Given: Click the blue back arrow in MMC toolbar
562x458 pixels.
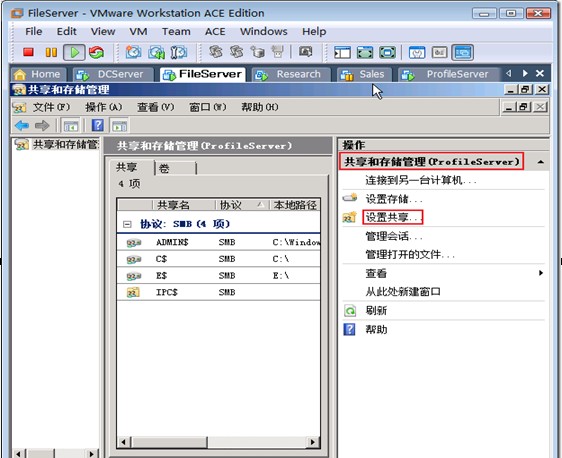Looking at the screenshot, I should (x=22, y=125).
